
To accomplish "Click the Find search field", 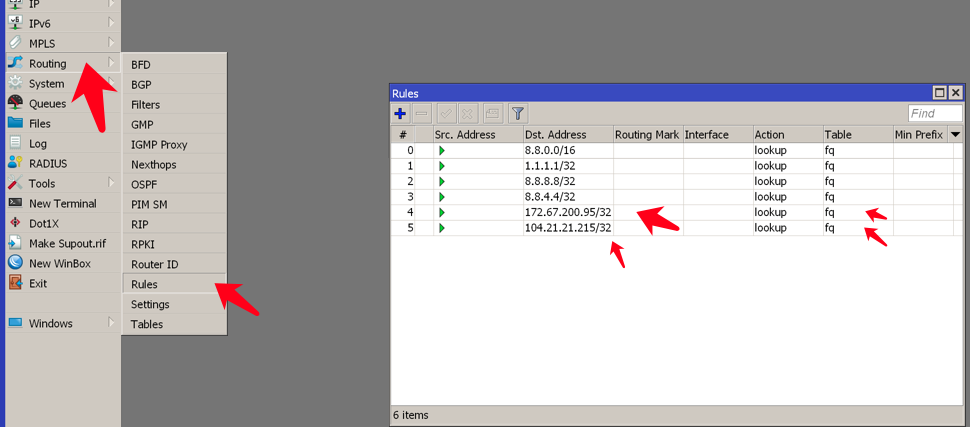I will click(x=935, y=113).
